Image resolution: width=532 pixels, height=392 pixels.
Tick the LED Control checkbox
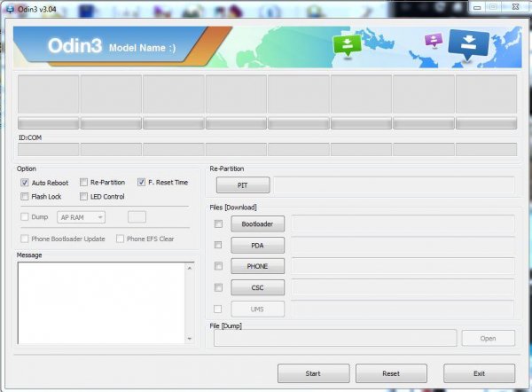[83, 197]
